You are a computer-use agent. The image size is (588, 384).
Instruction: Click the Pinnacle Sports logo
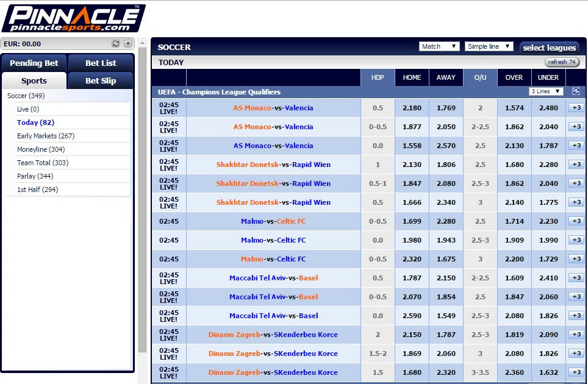tap(73, 18)
